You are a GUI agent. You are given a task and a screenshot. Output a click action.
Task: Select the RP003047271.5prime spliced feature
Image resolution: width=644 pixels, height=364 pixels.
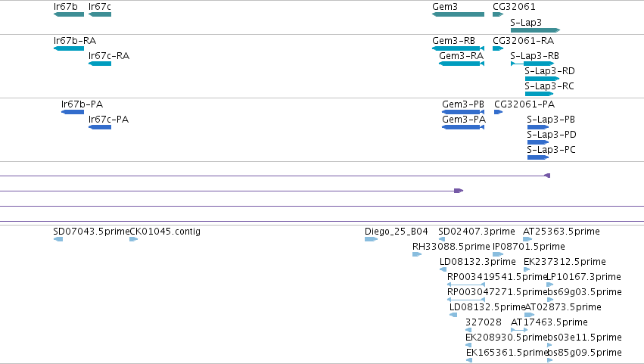[x=466, y=300]
